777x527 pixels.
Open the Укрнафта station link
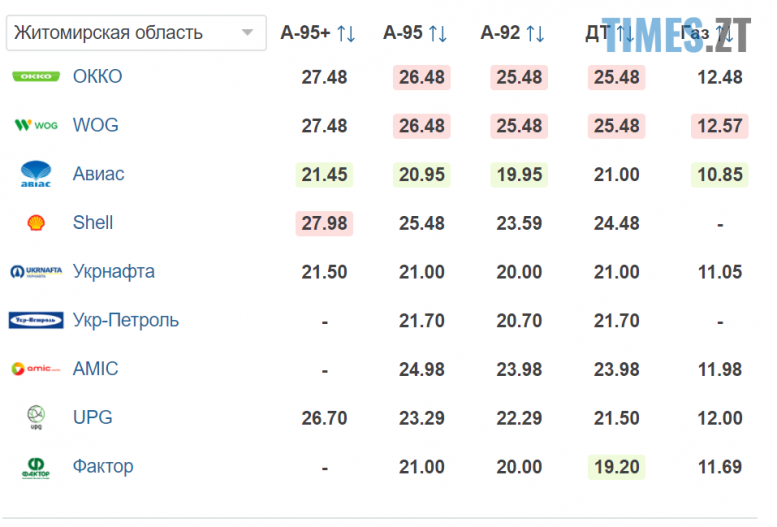pos(114,271)
